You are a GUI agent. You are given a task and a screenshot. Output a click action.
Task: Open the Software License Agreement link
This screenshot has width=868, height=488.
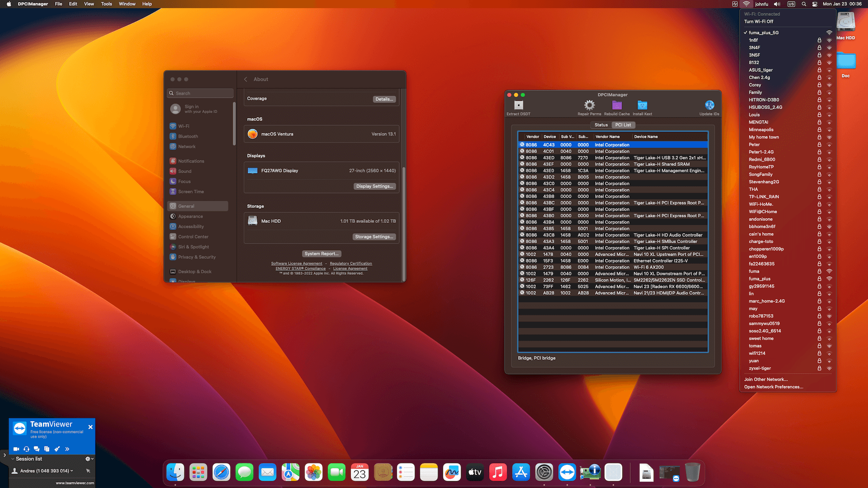(x=297, y=263)
